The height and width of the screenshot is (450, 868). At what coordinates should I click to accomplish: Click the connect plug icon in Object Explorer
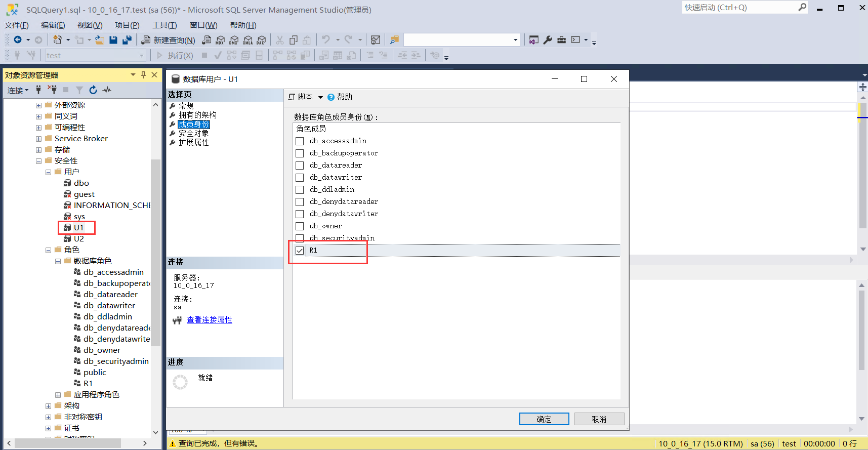[x=38, y=90]
